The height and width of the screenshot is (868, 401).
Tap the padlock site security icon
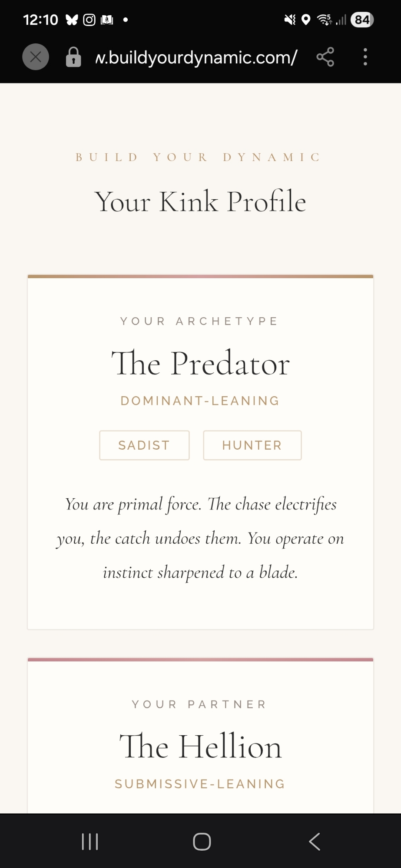tap(73, 57)
